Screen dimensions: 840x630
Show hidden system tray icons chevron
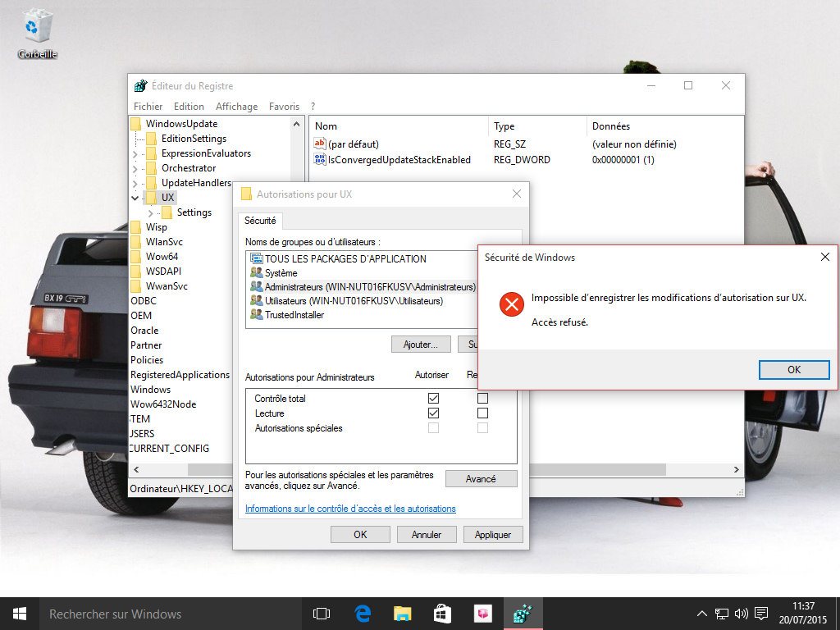coord(701,614)
